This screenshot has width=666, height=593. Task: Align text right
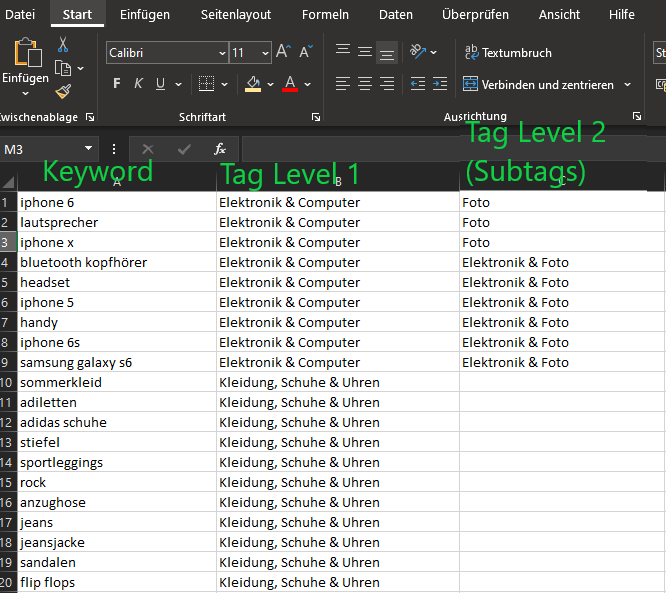(x=387, y=84)
